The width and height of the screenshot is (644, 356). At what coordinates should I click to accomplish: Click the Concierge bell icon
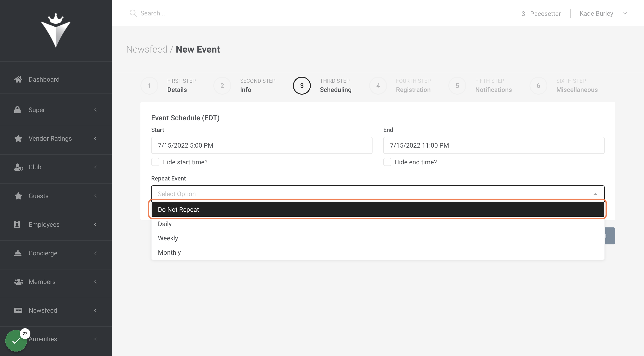(x=18, y=253)
